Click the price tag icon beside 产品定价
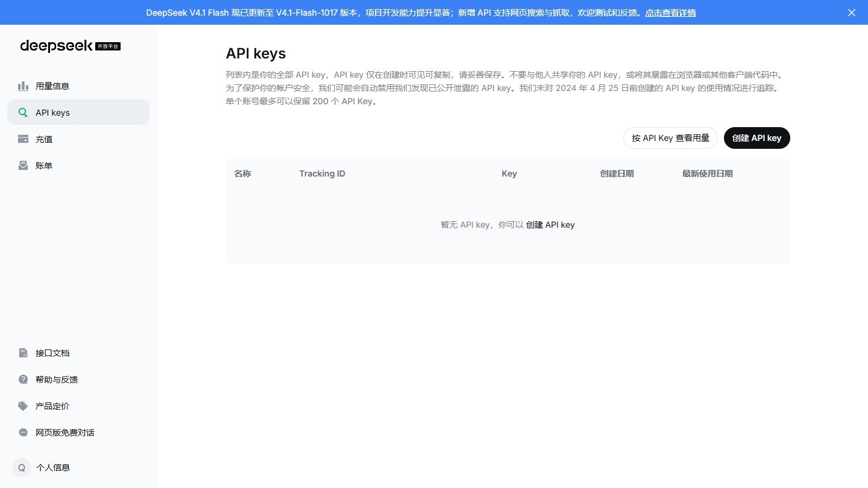The width and height of the screenshot is (868, 488). coord(23,406)
